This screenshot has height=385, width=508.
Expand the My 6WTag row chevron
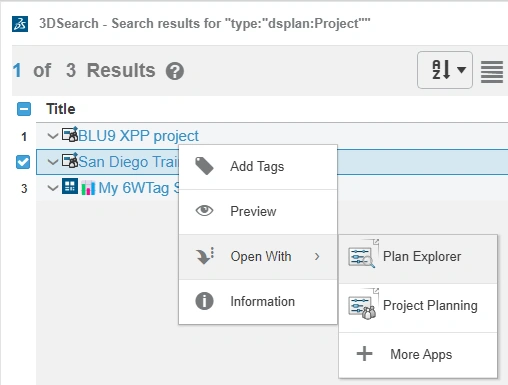tap(52, 188)
